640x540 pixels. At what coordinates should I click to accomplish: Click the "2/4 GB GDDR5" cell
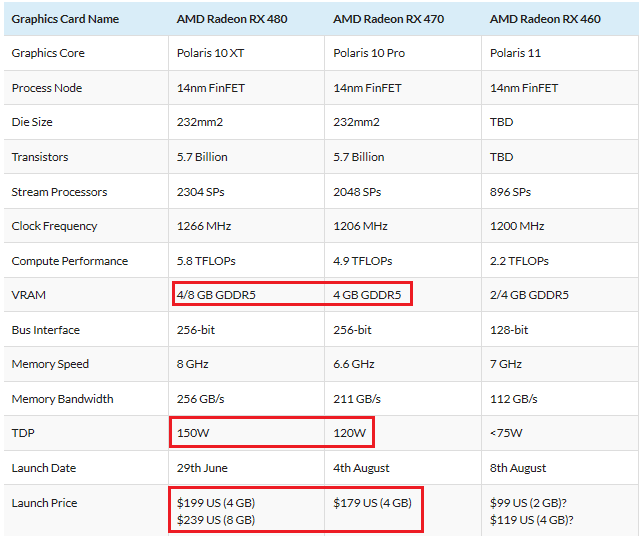click(529, 295)
